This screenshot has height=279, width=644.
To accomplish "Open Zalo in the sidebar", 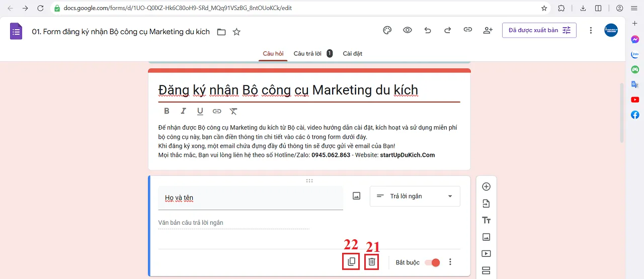I will [635, 54].
